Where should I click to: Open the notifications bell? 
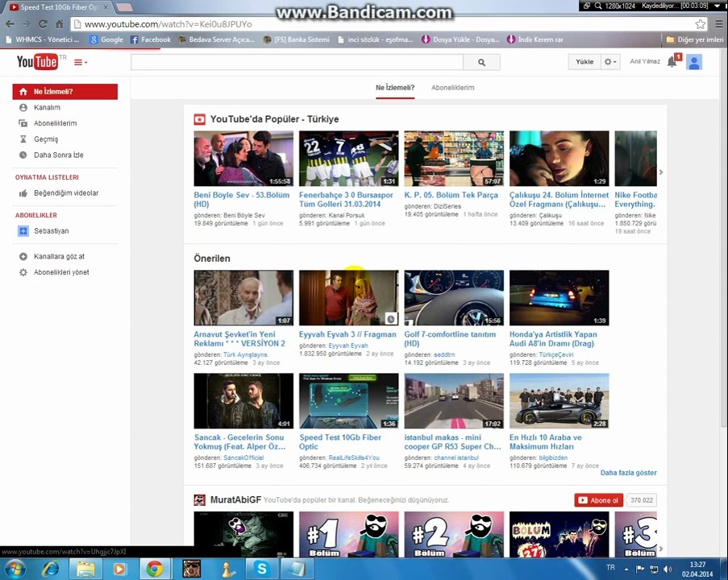click(x=672, y=61)
